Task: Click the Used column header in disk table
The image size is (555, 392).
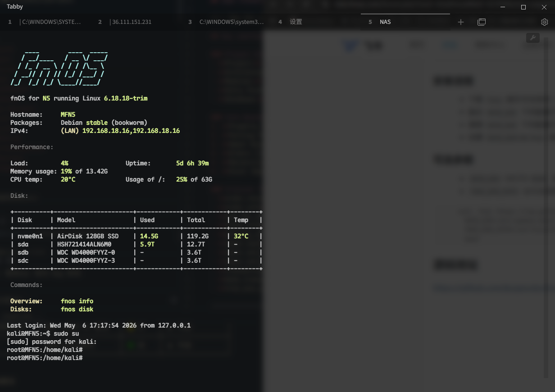Action: pos(147,220)
